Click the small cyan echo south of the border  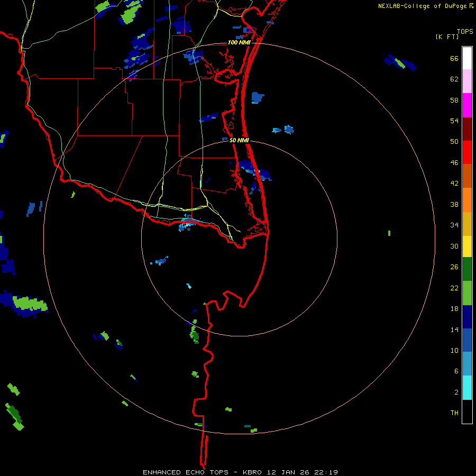pyautogui.click(x=189, y=286)
